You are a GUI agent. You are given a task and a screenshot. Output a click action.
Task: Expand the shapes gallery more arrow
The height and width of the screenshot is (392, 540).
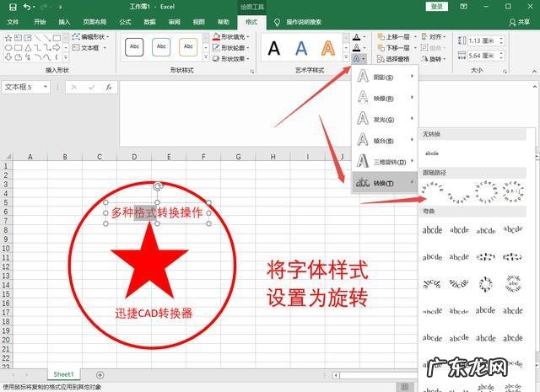tap(66, 57)
